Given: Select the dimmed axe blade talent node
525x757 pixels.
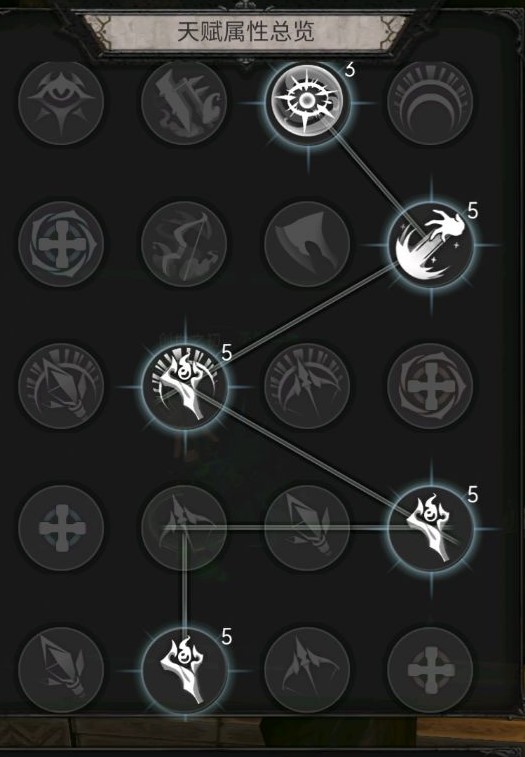Looking at the screenshot, I should click(x=307, y=244).
